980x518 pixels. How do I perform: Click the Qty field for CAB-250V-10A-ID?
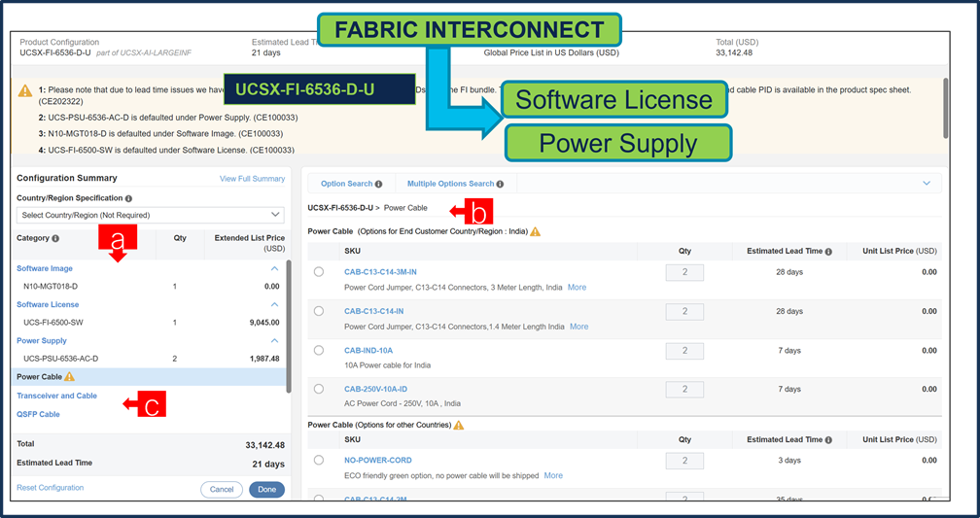685,390
